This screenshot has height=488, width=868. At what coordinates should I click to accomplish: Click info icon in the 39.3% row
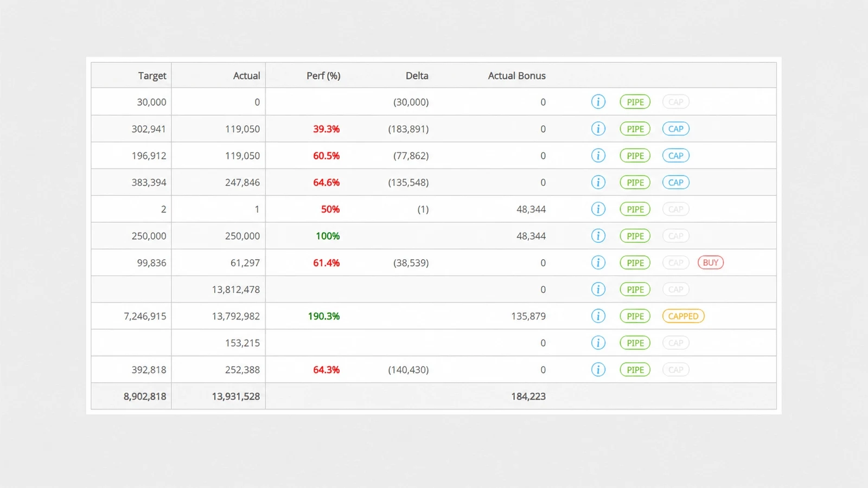[x=598, y=129]
